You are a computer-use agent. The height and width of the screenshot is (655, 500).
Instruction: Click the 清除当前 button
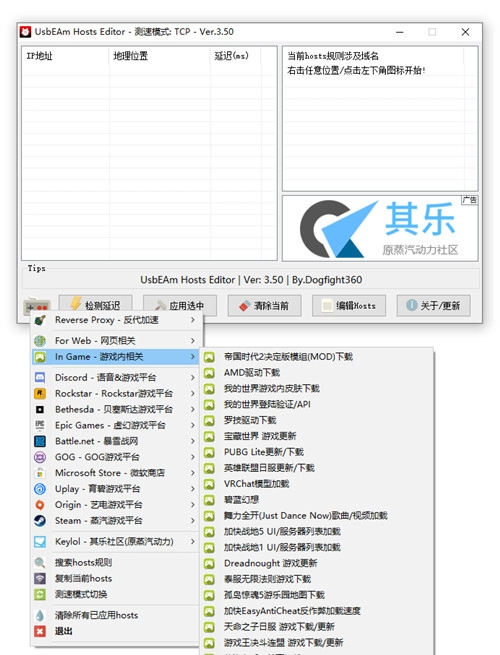[x=264, y=306]
